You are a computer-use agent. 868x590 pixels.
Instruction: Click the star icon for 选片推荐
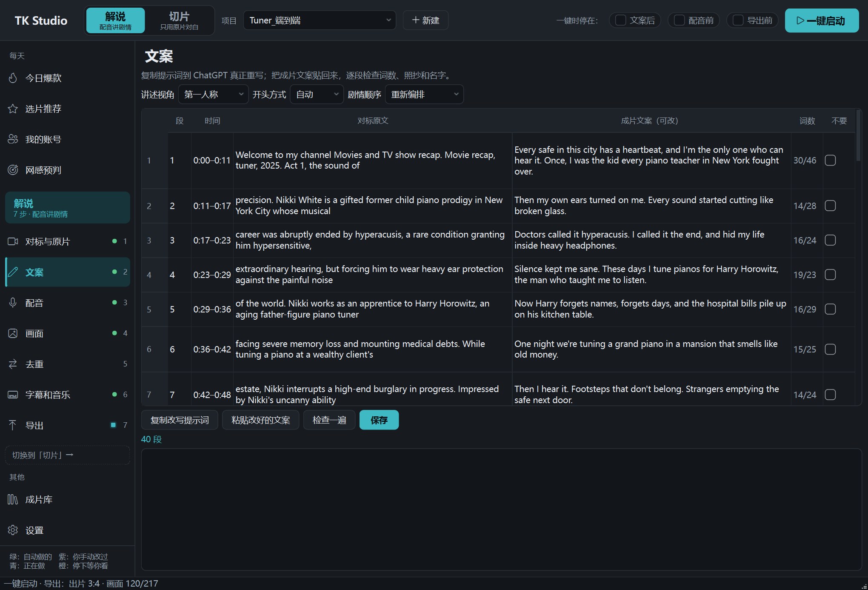[x=13, y=109]
